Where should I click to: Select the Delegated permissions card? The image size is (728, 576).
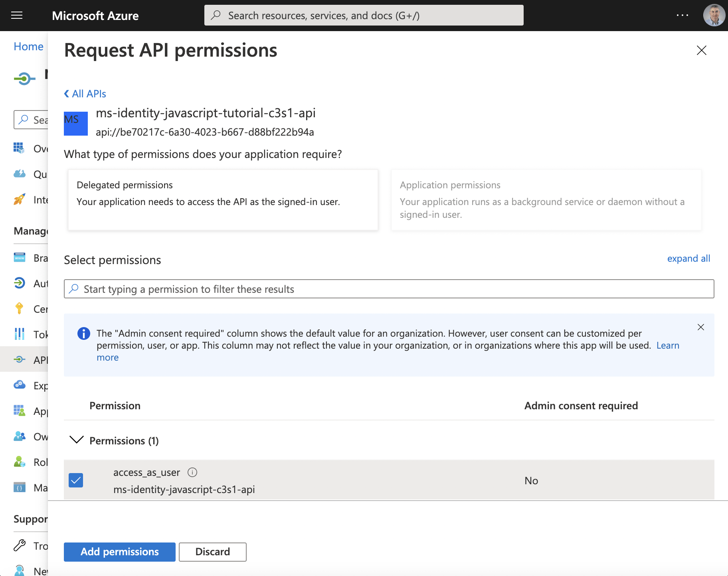(x=223, y=200)
